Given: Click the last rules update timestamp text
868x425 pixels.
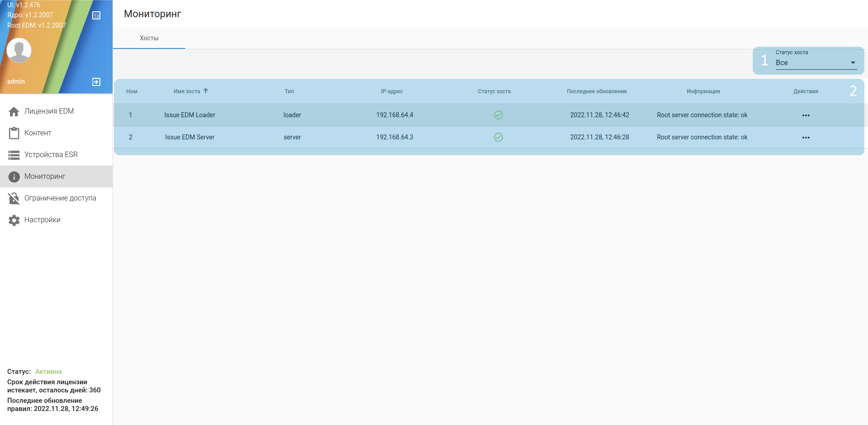Looking at the screenshot, I should (x=52, y=405).
